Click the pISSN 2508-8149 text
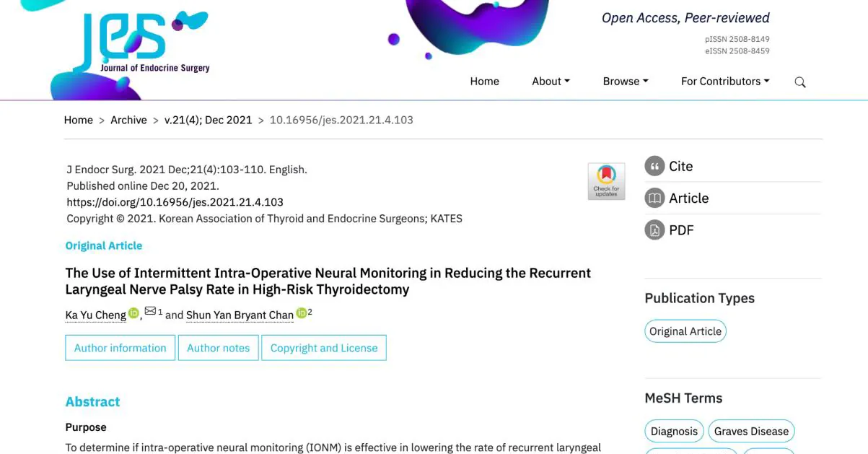This screenshot has height=454, width=868. click(737, 39)
